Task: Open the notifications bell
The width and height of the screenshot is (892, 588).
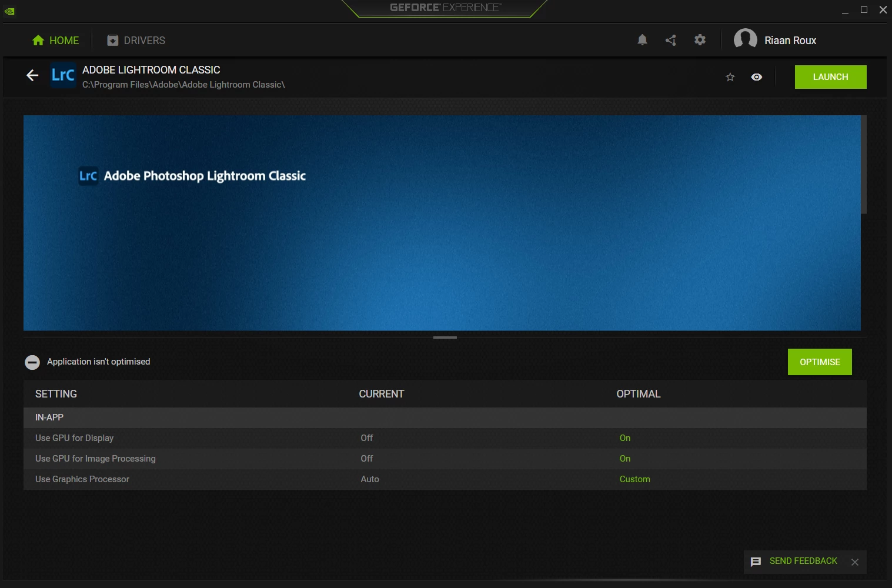Action: 642,40
